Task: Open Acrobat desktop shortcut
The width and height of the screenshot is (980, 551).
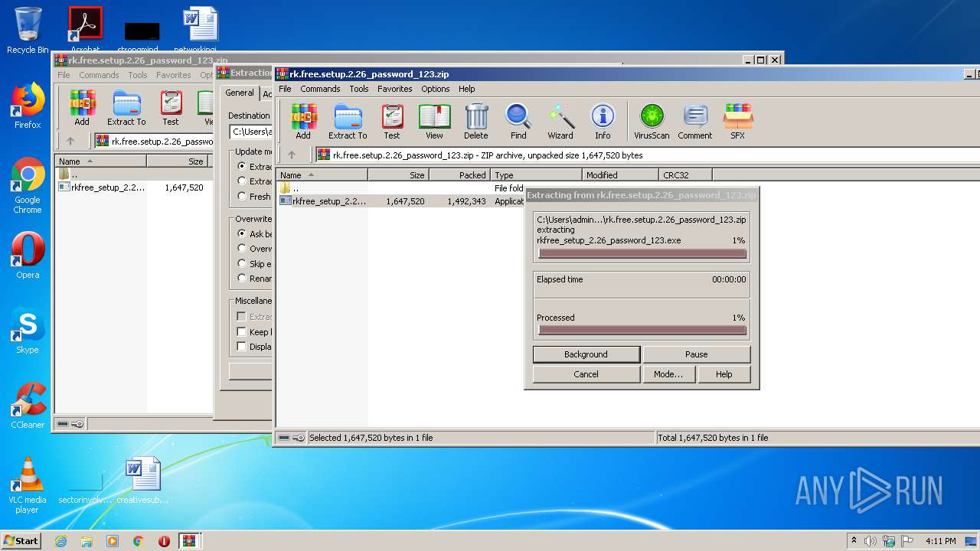Action: coord(85,31)
